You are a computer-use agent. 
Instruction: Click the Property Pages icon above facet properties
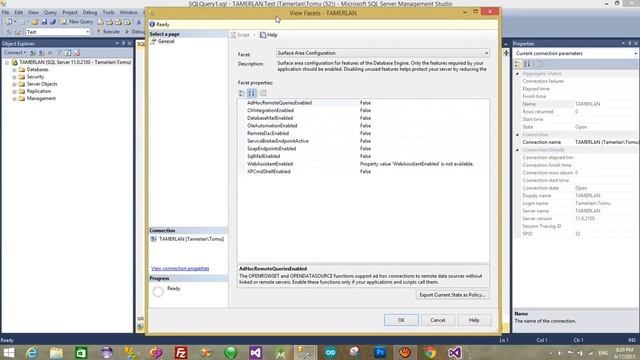(263, 93)
